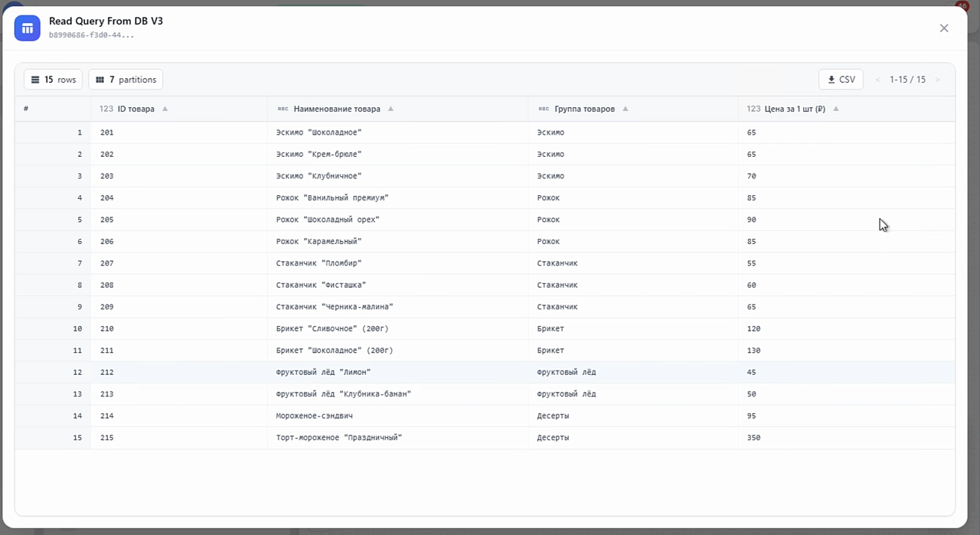This screenshot has height=535, width=980.
Task: Click the 7 partitions badge
Action: (126, 80)
